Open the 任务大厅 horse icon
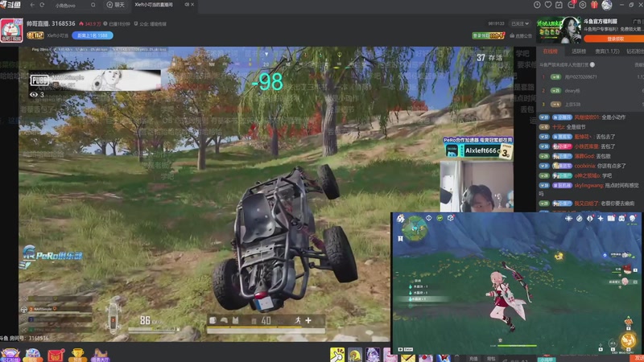Screen dimensions: 644x362 click(100, 355)
